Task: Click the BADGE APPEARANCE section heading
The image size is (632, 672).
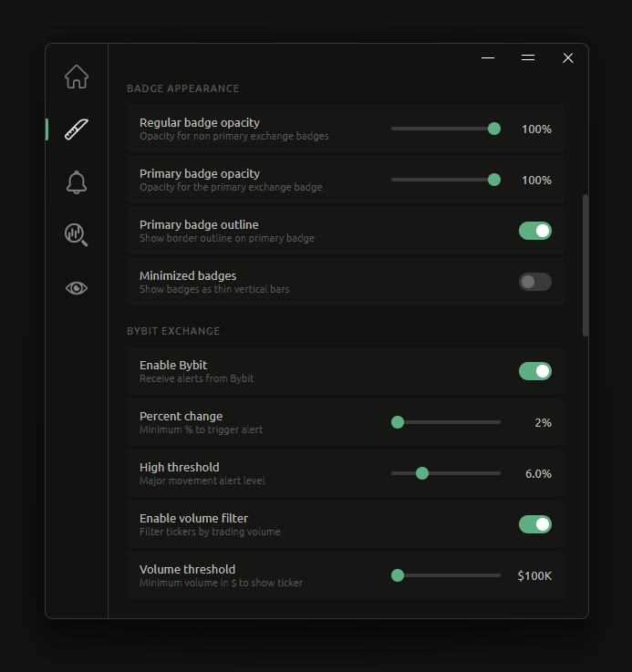Action: [x=183, y=88]
